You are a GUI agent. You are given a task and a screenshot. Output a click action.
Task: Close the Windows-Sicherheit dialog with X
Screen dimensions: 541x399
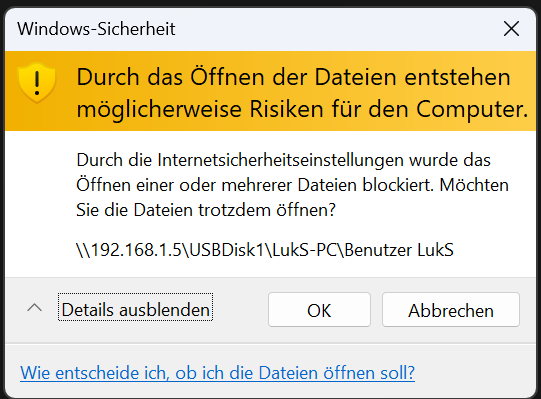coord(511,28)
